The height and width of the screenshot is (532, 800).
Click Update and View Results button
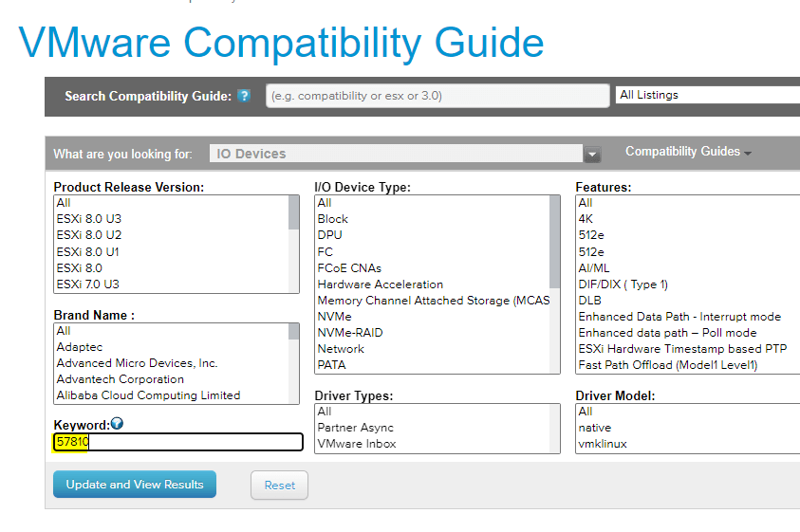pyautogui.click(x=135, y=484)
